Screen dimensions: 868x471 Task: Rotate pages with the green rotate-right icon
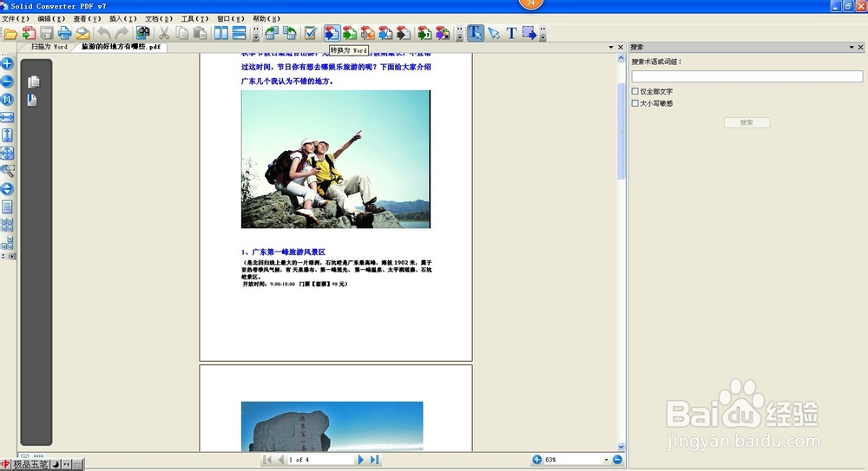pos(289,34)
